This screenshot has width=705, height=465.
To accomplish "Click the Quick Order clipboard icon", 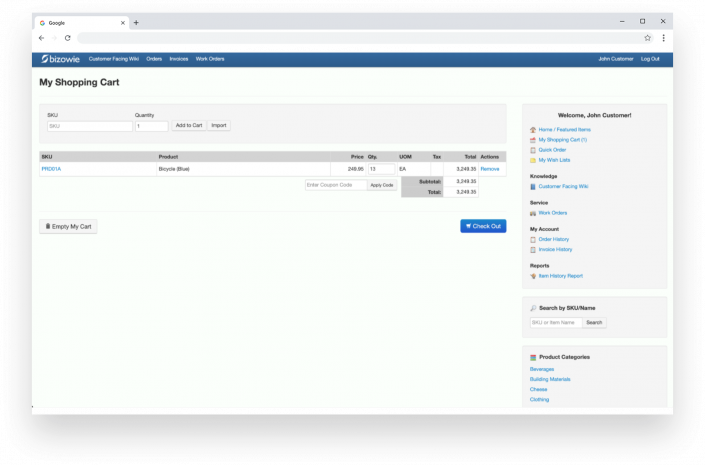I will (x=533, y=150).
